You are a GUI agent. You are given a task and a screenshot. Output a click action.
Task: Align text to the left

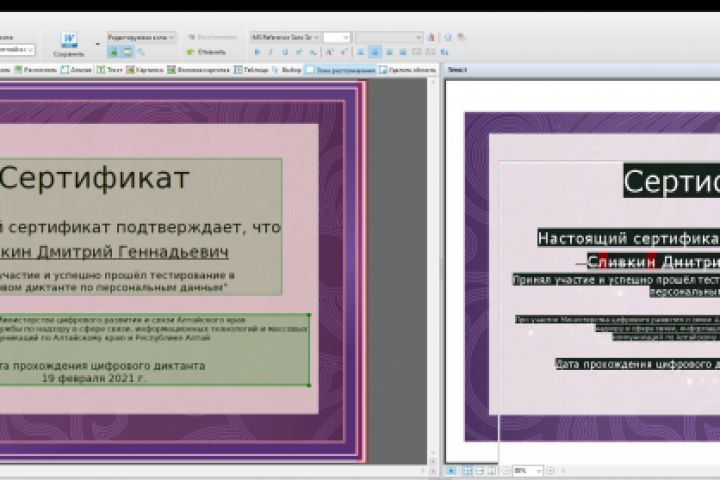point(361,52)
